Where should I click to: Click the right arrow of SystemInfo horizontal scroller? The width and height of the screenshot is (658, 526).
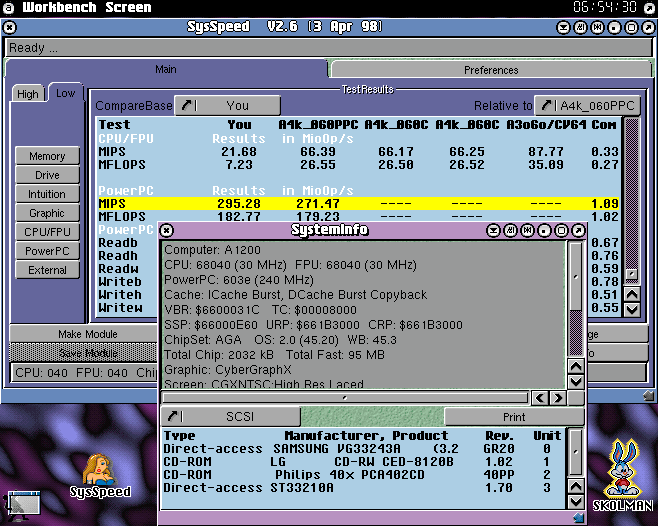tap(558, 398)
